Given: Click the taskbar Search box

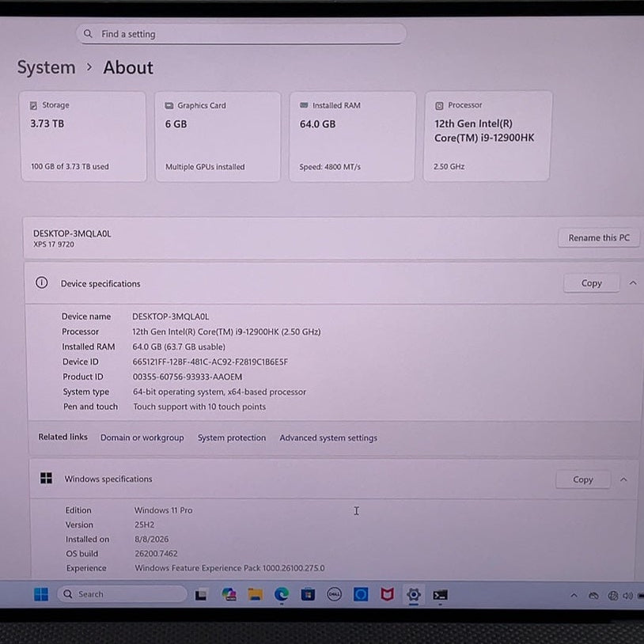Looking at the screenshot, I should pyautogui.click(x=122, y=594).
